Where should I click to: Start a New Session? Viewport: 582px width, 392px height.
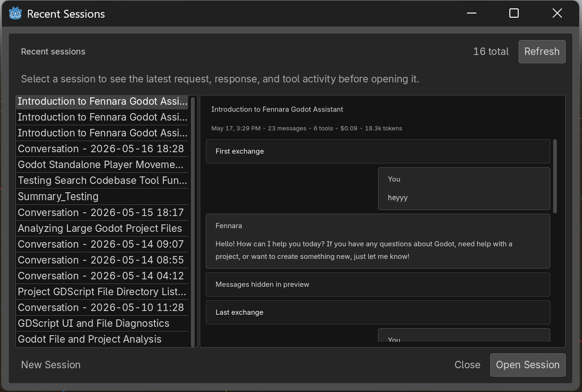point(51,365)
